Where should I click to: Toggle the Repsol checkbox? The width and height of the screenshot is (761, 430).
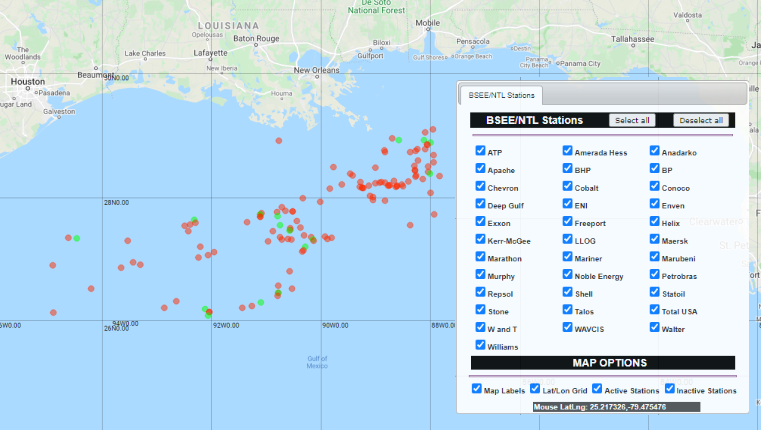point(480,292)
